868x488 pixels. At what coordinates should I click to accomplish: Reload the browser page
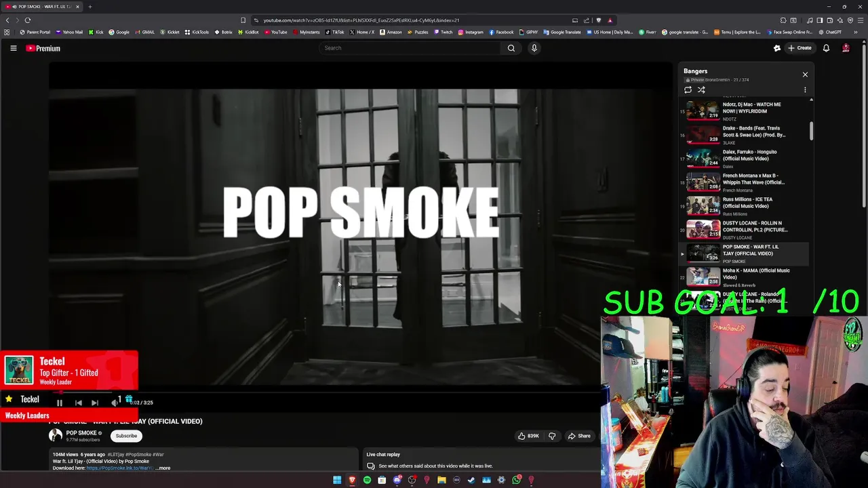(28, 20)
